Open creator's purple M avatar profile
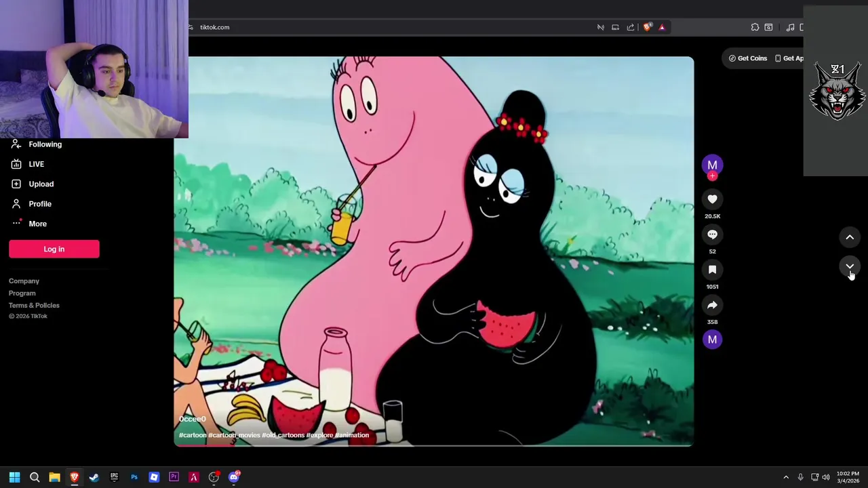 pyautogui.click(x=712, y=165)
